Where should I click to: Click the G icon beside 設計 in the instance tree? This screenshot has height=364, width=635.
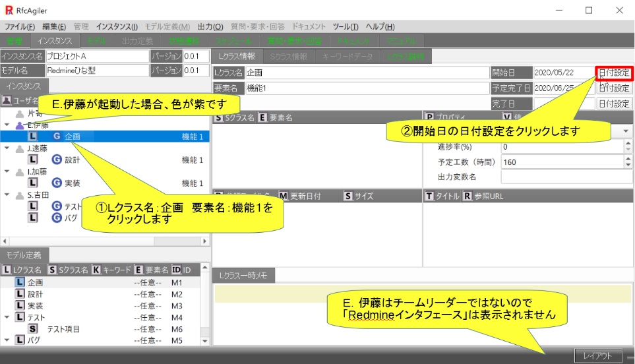click(57, 160)
